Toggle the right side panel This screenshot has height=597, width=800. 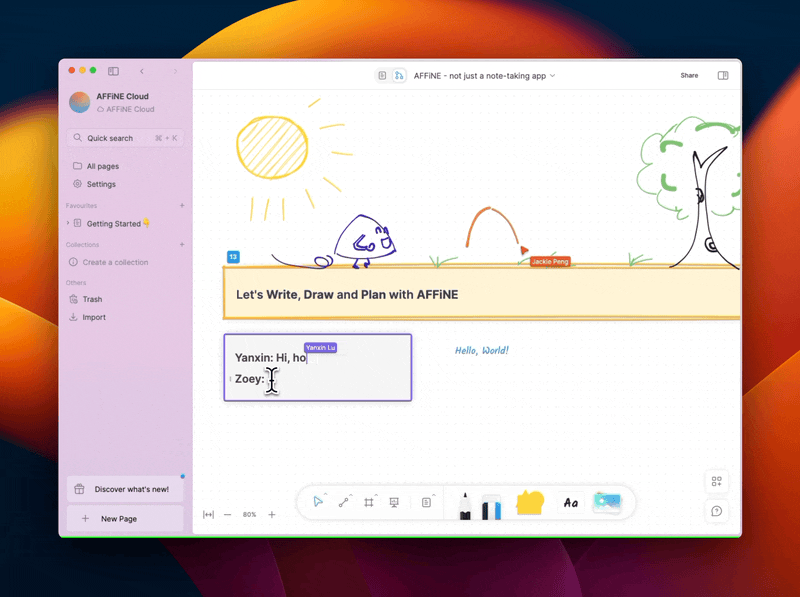723,76
